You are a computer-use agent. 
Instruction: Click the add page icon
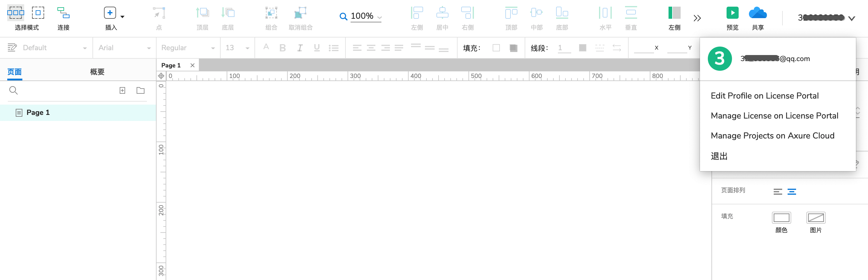[122, 90]
